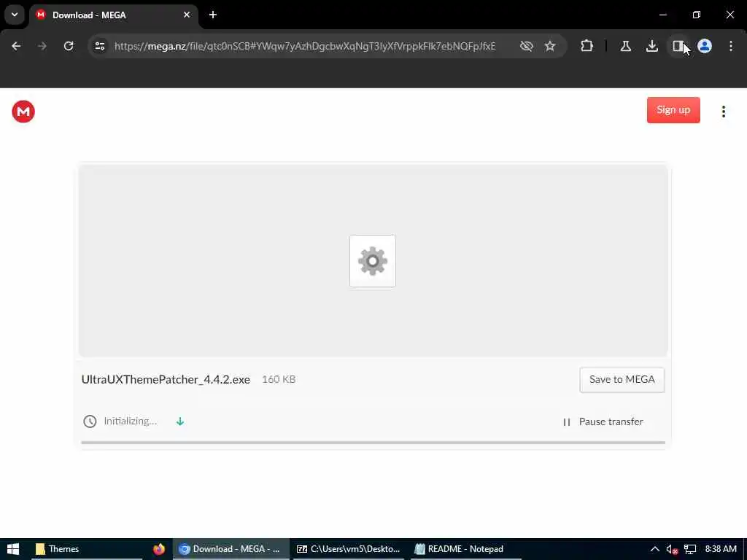The image size is (747, 560).
Task: Open the browser Extensions puzzle icon
Action: coord(587,46)
